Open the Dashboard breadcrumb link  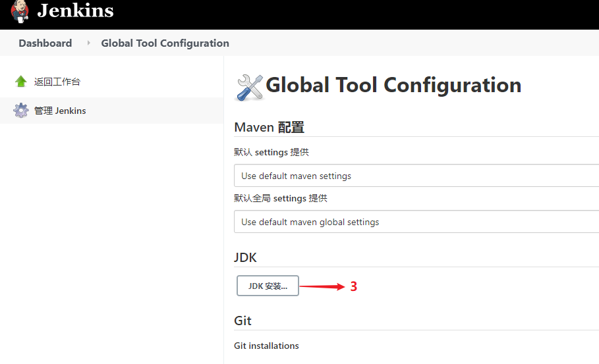[x=45, y=43]
